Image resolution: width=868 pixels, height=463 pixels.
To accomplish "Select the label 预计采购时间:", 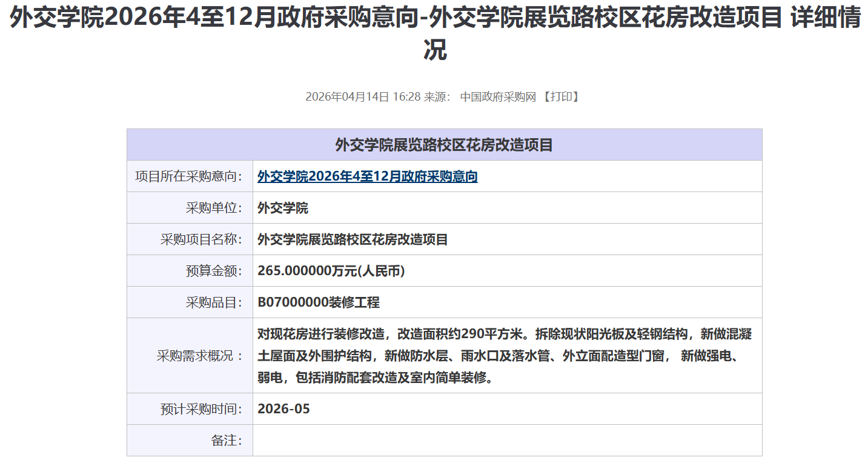I will tap(202, 409).
